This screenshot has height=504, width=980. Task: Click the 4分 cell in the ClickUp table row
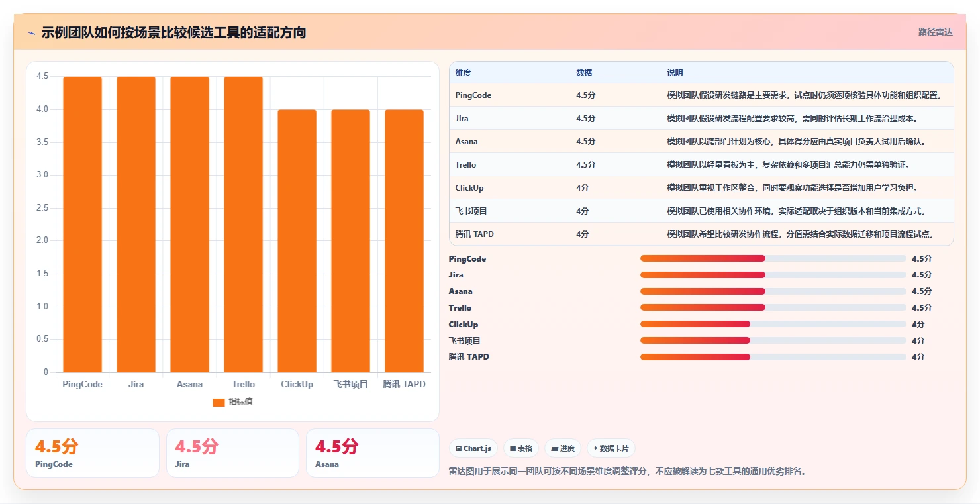pyautogui.click(x=582, y=188)
